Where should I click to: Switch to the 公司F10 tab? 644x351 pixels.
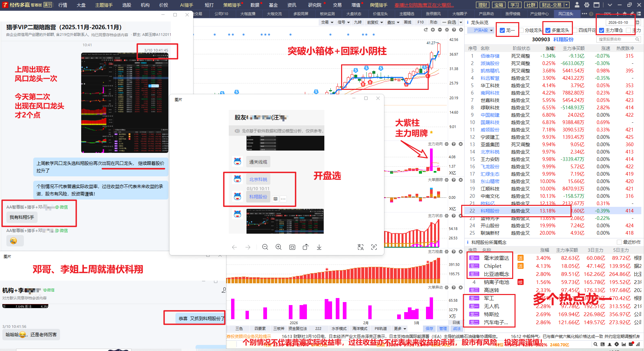pos(221,14)
